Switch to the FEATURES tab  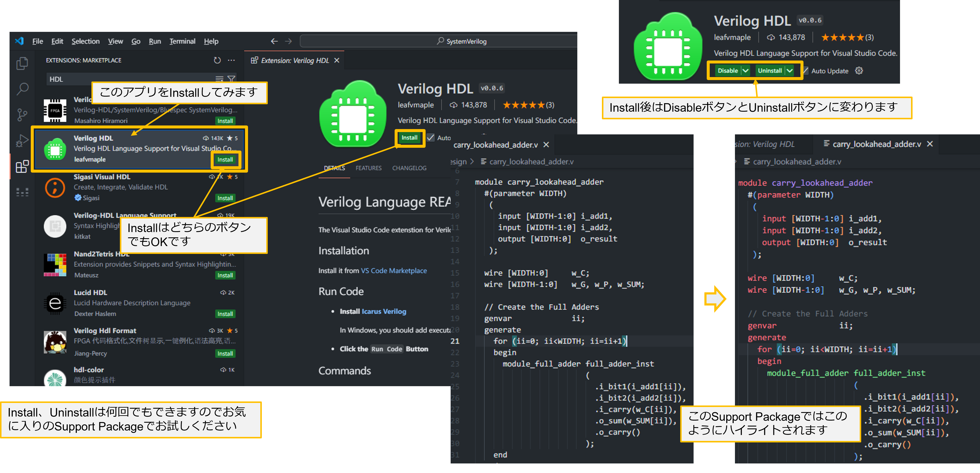pyautogui.click(x=368, y=168)
